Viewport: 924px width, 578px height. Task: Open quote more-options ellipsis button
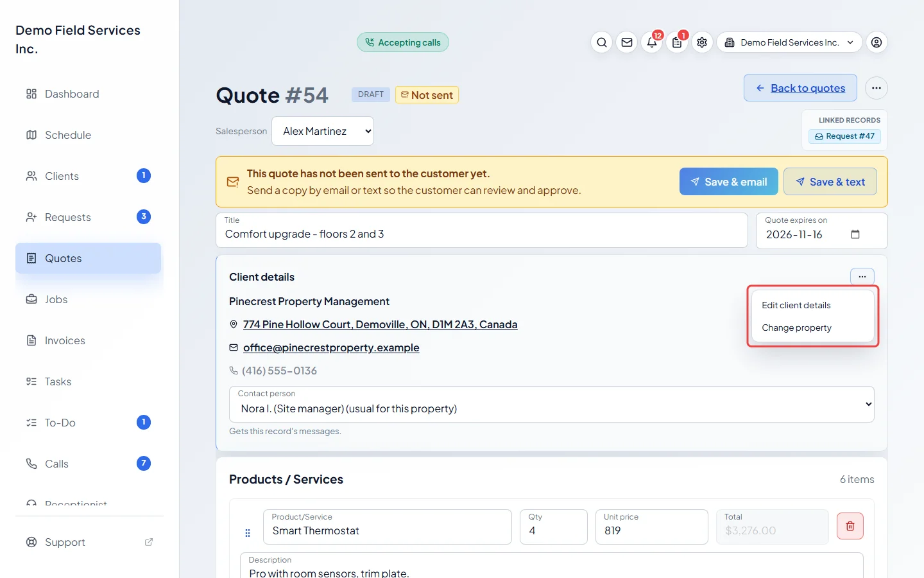tap(877, 88)
